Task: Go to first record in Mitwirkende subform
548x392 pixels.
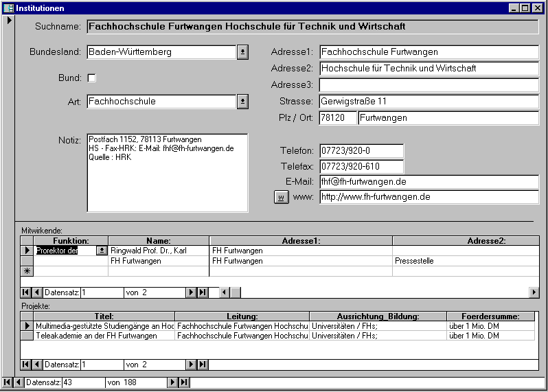Action: [25, 292]
